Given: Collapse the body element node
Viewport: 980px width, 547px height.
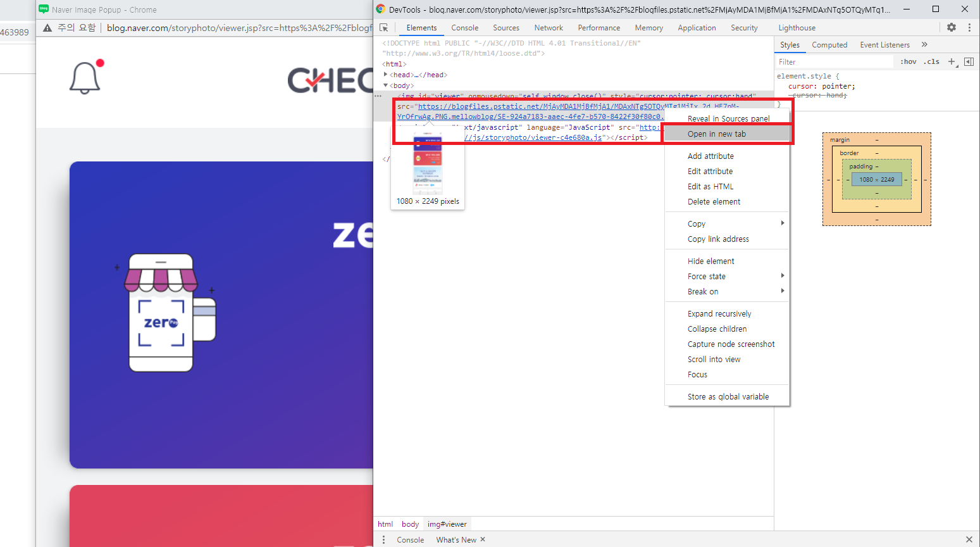Looking at the screenshot, I should 385,85.
